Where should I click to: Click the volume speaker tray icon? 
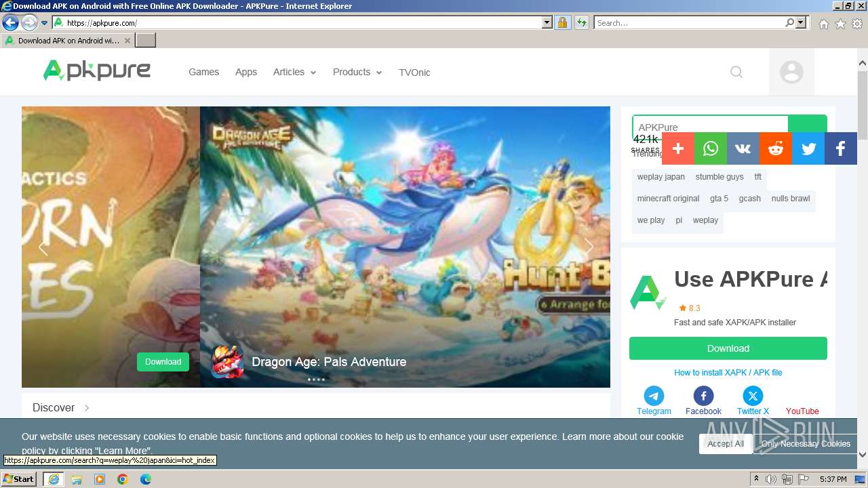[x=771, y=479]
